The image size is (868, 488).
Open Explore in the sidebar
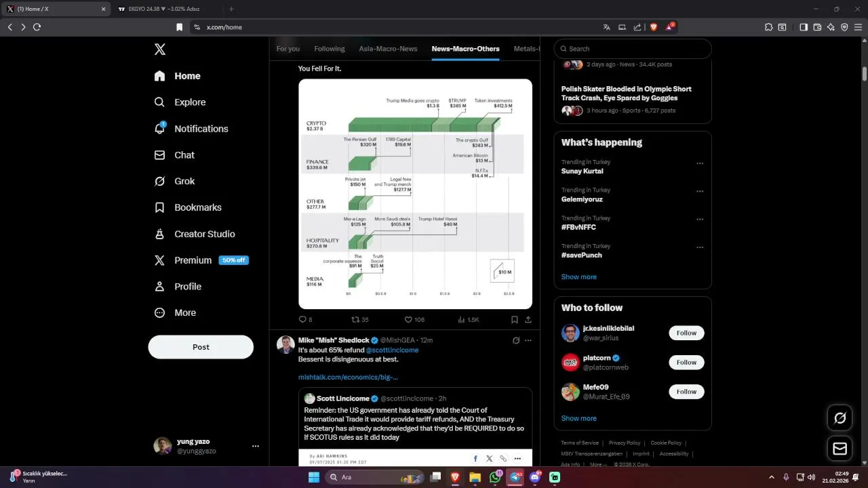click(180, 102)
